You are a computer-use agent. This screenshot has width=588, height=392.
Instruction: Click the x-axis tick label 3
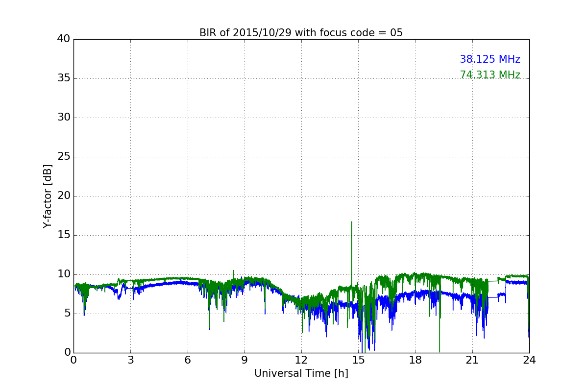coord(130,360)
